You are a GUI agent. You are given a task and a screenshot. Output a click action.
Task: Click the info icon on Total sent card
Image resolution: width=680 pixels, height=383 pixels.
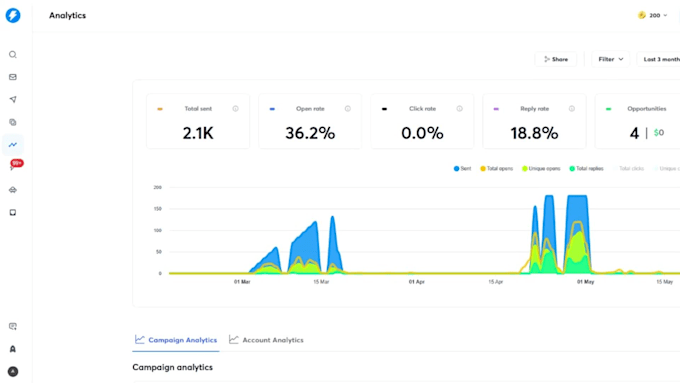pyautogui.click(x=235, y=109)
